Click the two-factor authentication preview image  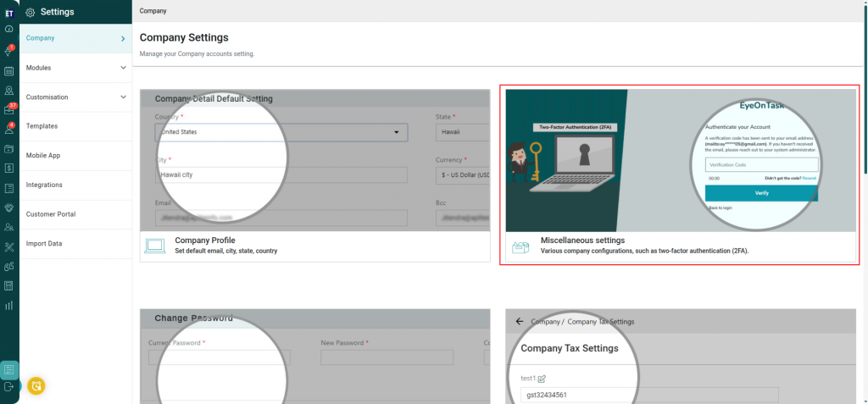[x=681, y=160]
